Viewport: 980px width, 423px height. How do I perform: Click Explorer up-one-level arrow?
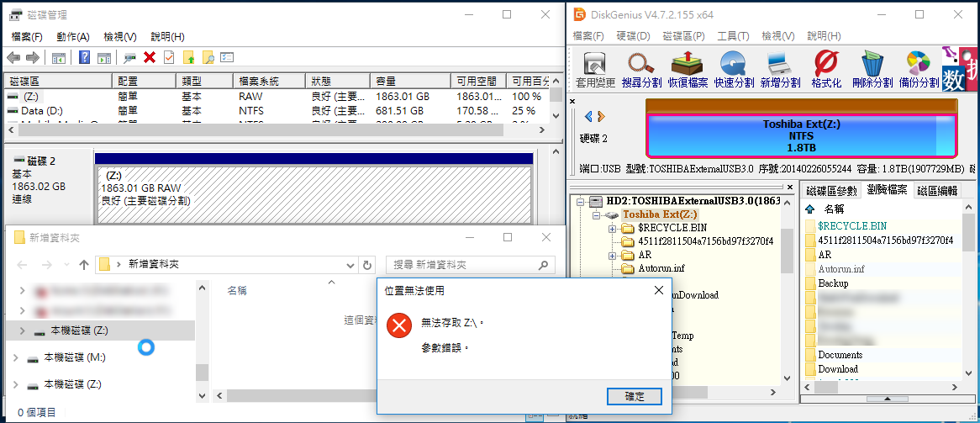(84, 265)
